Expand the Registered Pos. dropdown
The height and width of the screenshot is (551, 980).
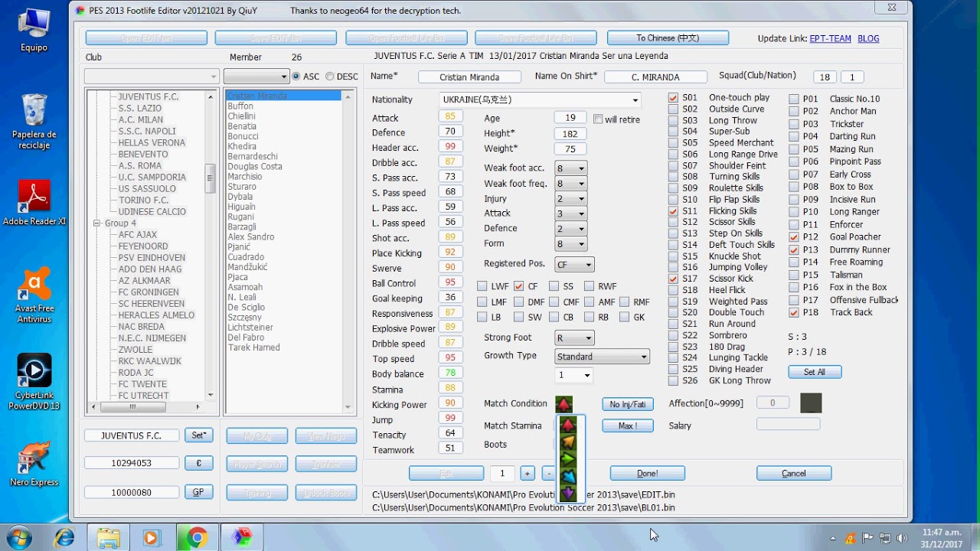(589, 265)
